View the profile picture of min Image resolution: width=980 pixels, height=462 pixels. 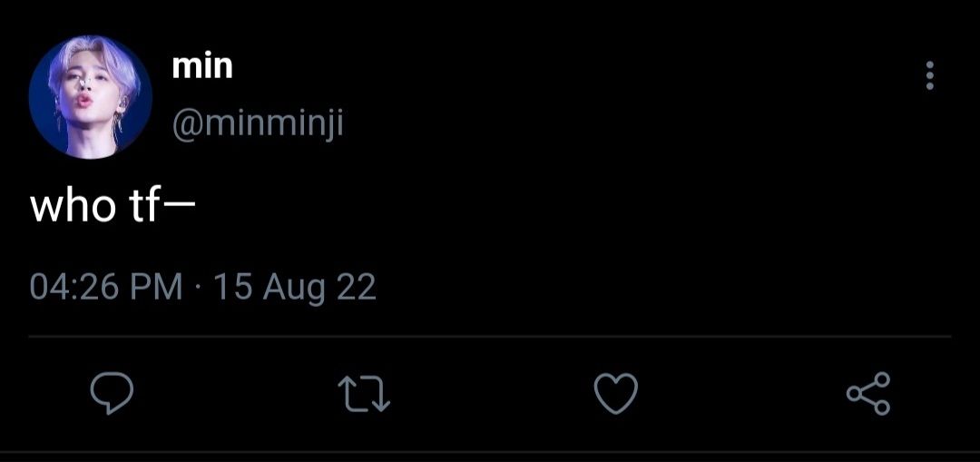(x=90, y=97)
